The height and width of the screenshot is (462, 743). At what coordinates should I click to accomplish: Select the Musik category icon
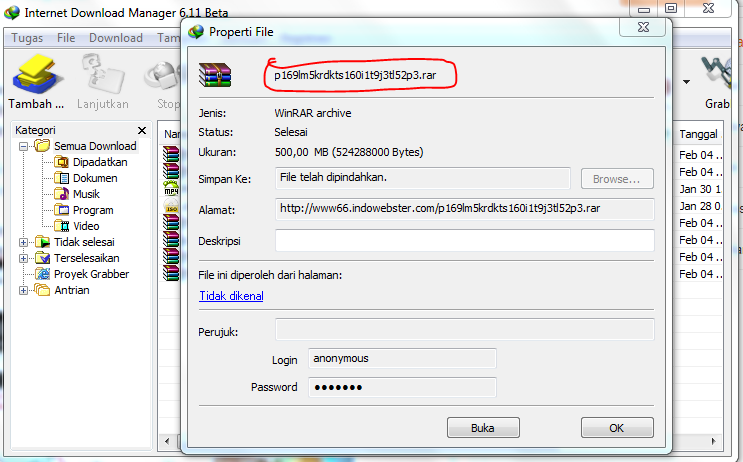pyautogui.click(x=61, y=194)
